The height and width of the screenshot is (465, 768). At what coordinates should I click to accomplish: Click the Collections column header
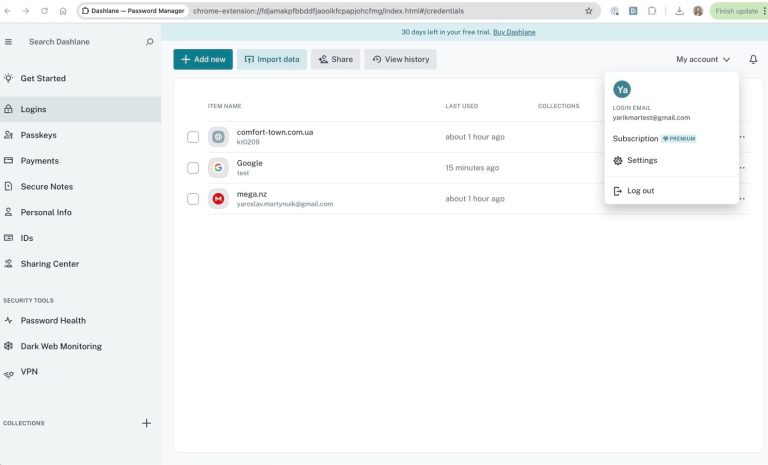point(558,106)
